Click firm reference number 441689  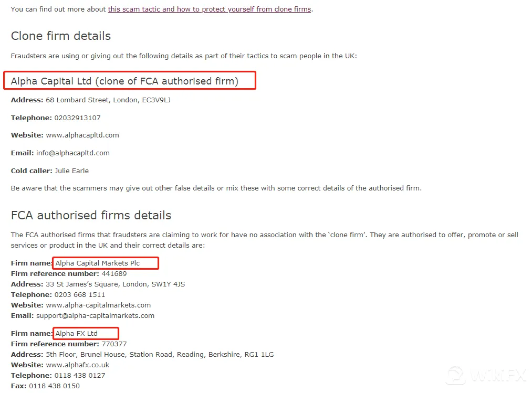tap(114, 274)
